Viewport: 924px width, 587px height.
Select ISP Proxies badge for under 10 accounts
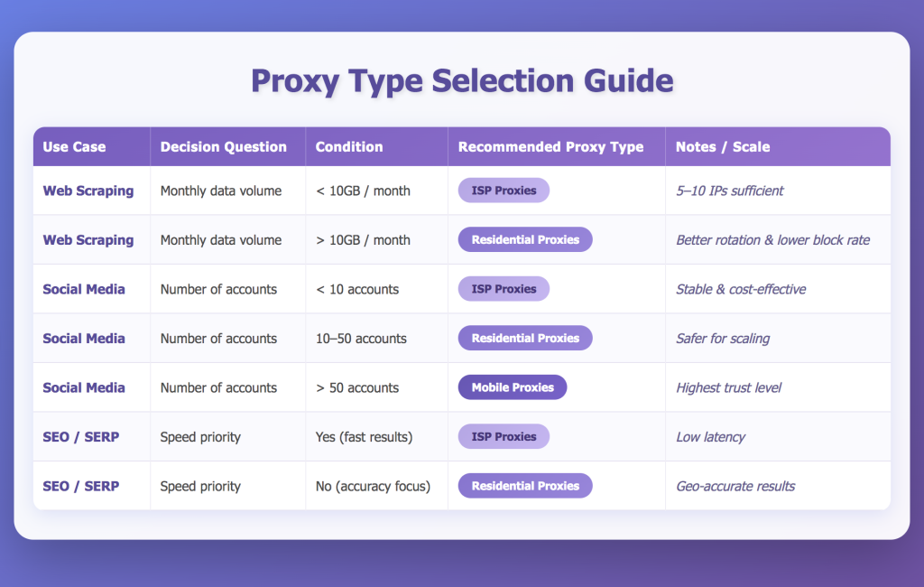pyautogui.click(x=504, y=289)
